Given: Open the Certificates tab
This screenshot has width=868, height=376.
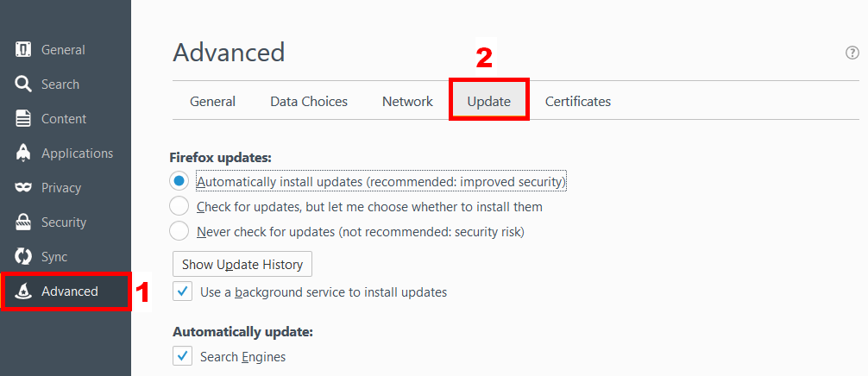Looking at the screenshot, I should tap(577, 102).
